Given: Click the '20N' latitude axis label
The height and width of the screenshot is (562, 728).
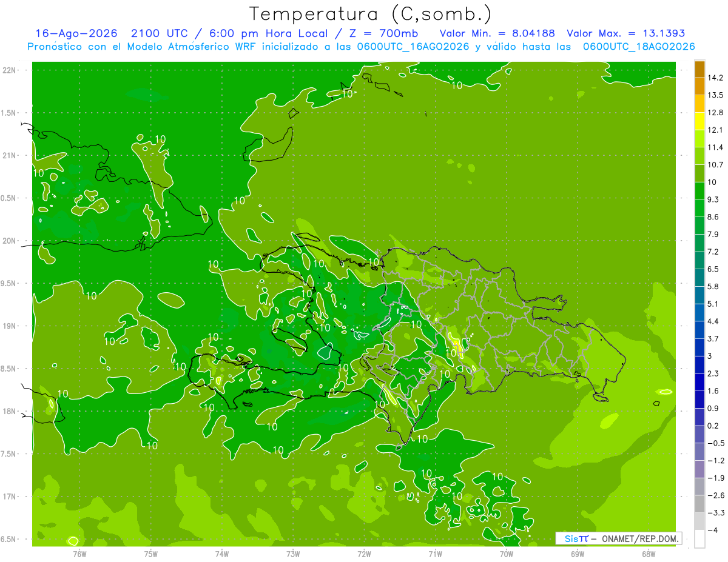Looking at the screenshot, I should pos(9,241).
